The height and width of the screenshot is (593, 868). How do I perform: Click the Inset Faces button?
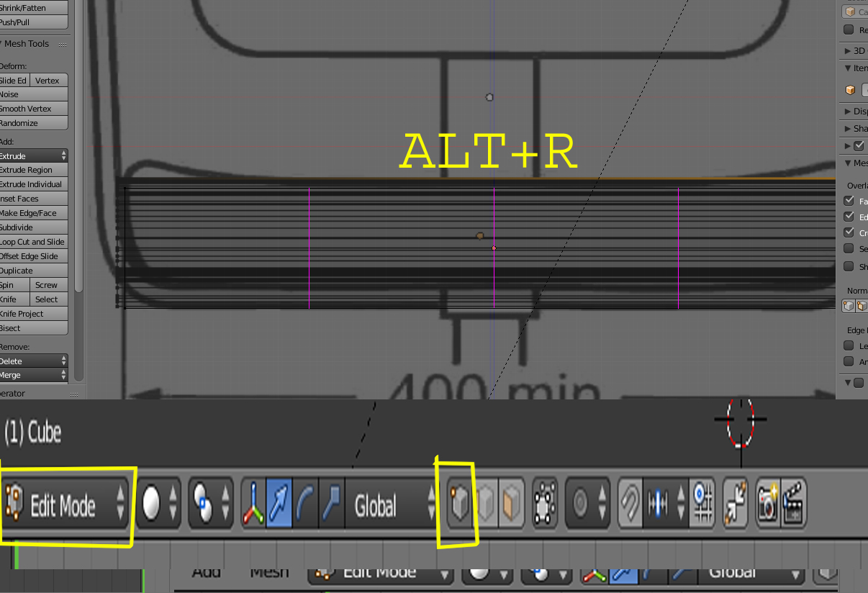pos(34,199)
